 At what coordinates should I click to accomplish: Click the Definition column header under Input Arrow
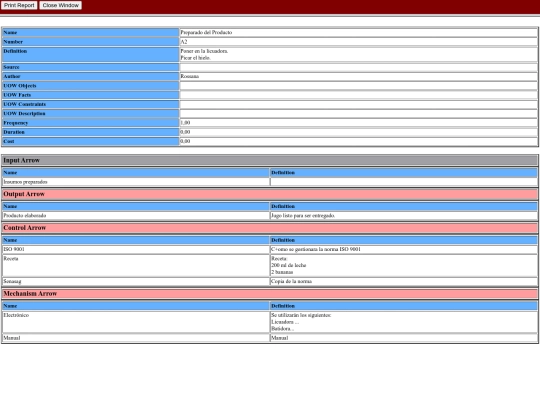coord(404,173)
